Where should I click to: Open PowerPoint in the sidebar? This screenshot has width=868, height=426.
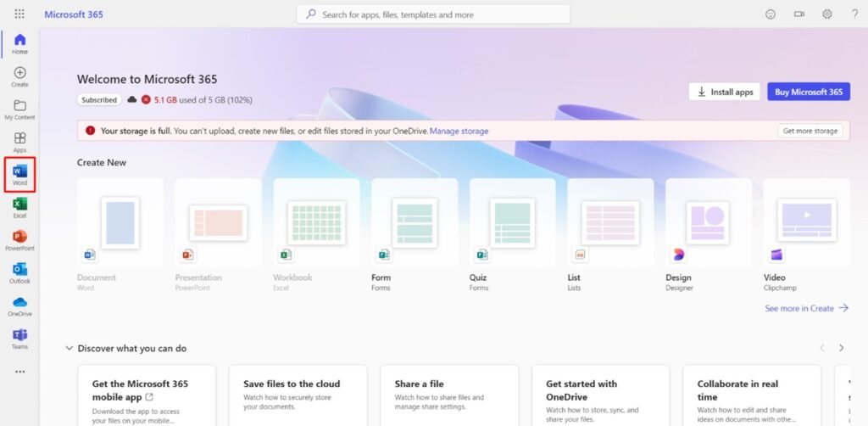(19, 240)
